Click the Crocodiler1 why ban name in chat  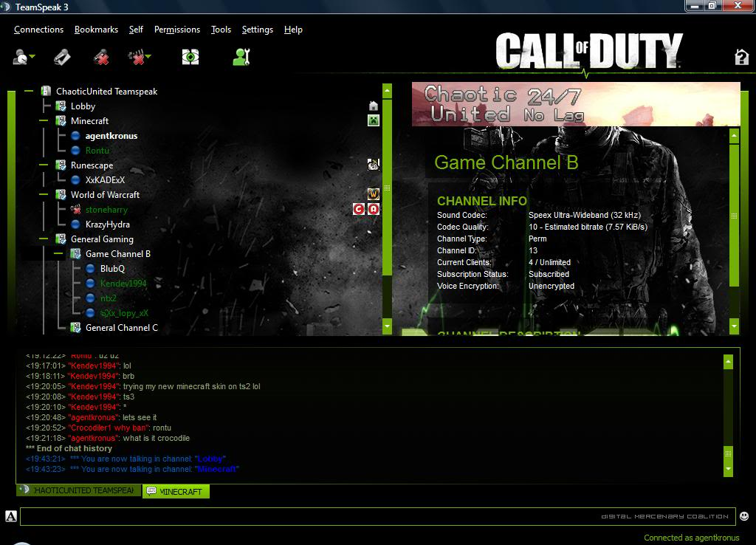(109, 428)
